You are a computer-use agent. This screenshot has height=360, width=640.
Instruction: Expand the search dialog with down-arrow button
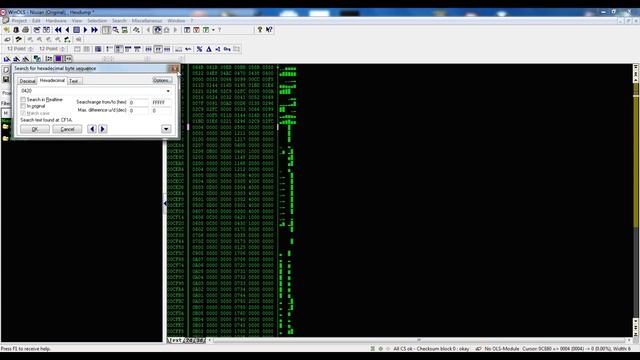[x=166, y=129]
